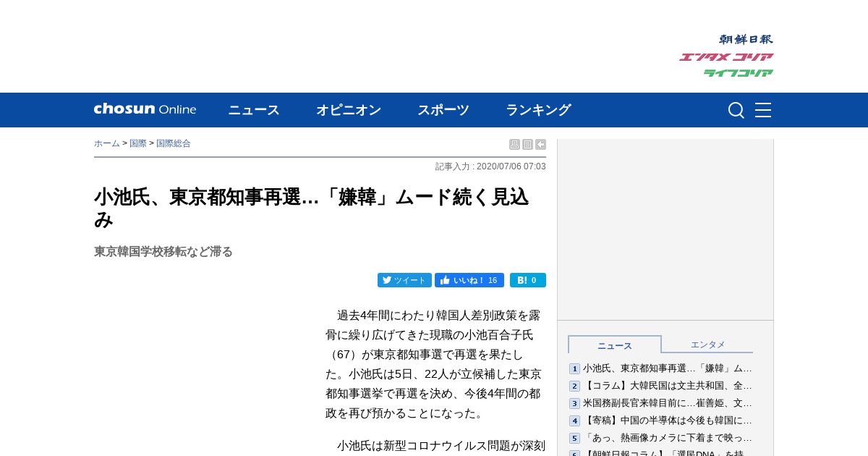Go to 国際 breadcrumb link
Screen dimensions: 868x456
[x=138, y=143]
